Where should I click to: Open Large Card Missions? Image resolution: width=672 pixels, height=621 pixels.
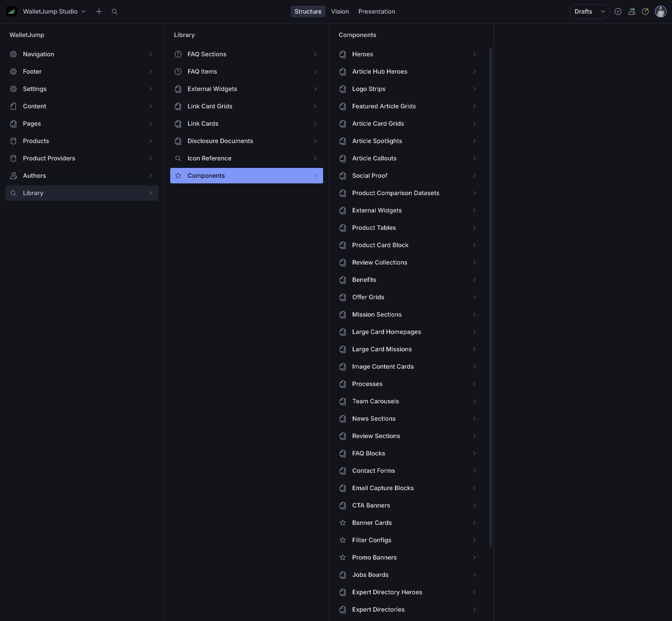point(408,349)
